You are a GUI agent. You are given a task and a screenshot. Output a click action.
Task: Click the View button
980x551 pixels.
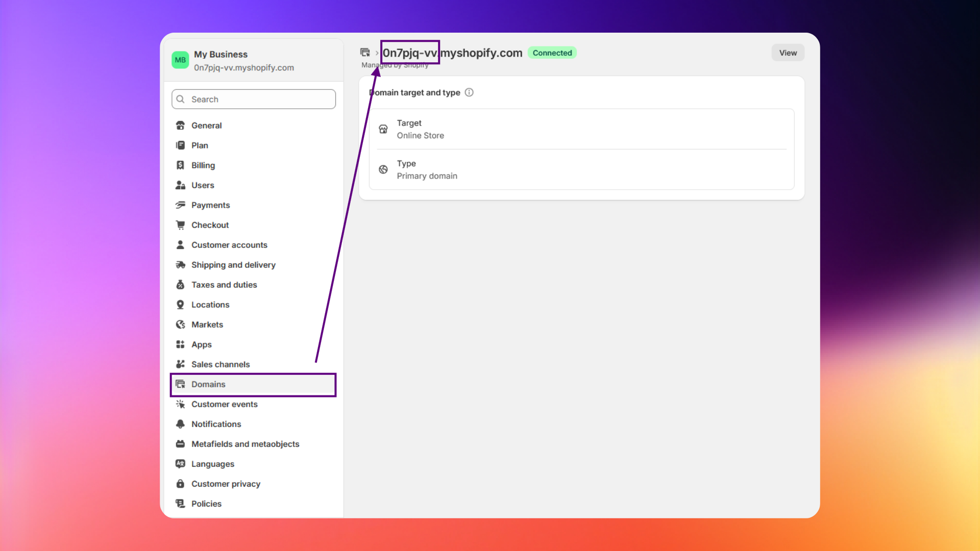[x=788, y=53]
